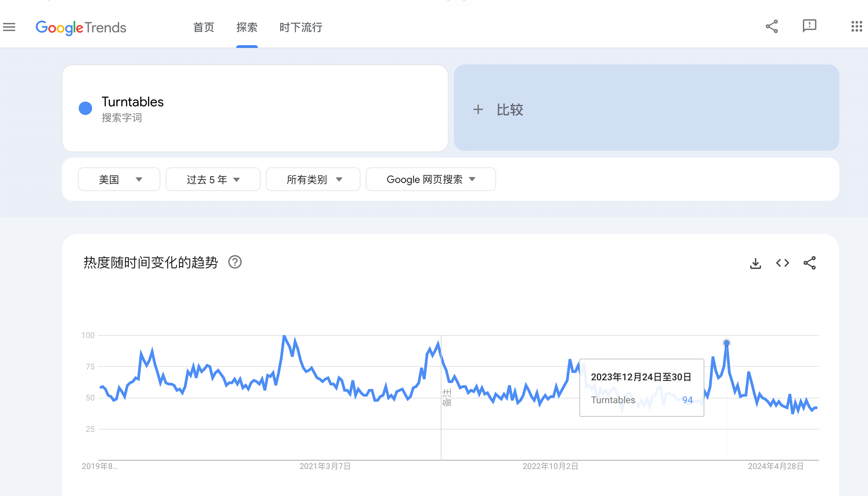Add a comparison term with 比较

point(646,108)
